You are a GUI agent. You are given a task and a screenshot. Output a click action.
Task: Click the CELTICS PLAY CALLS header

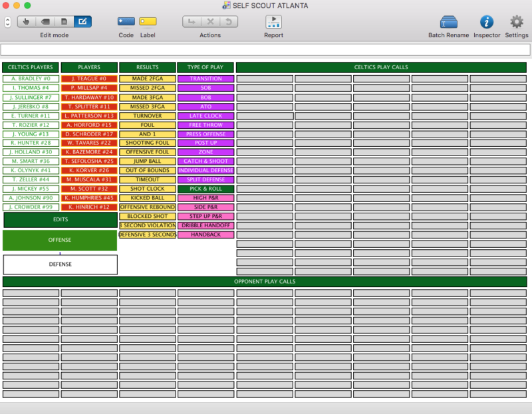point(381,67)
